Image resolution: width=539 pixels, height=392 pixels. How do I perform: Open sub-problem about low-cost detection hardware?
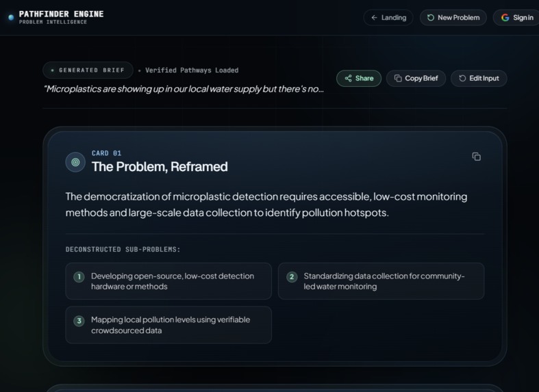[x=168, y=281]
